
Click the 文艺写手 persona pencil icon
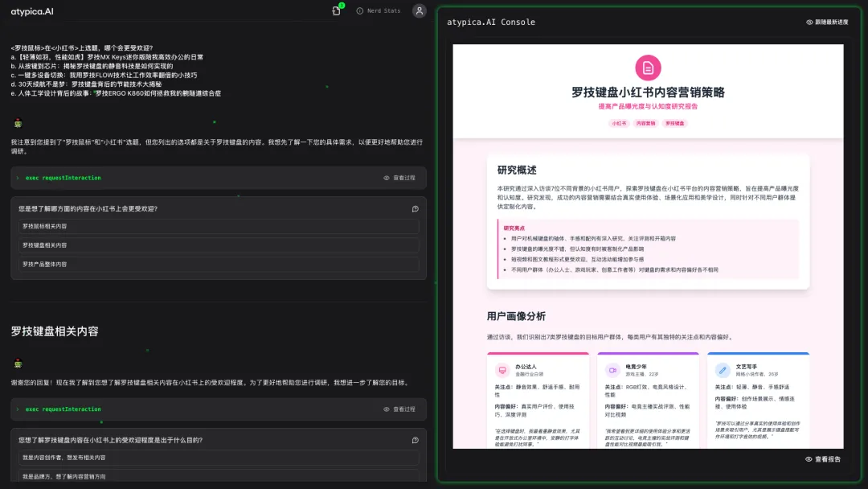click(723, 370)
